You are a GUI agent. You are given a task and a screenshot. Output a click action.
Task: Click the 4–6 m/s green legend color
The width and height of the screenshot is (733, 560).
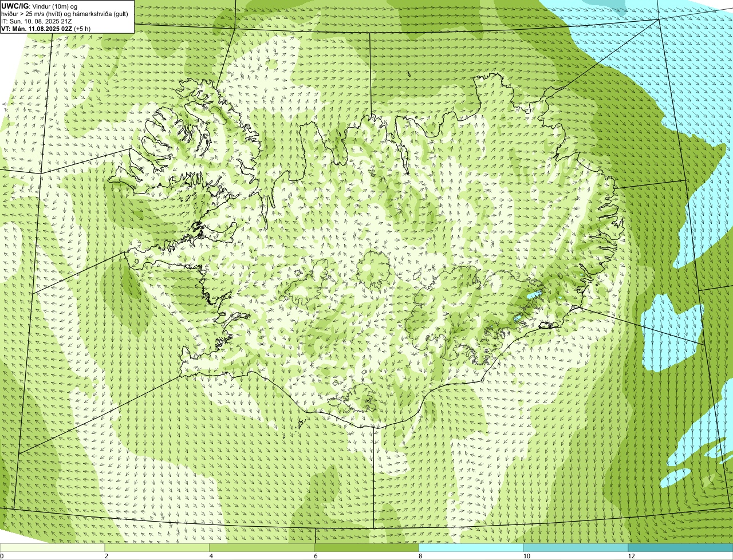(x=262, y=548)
